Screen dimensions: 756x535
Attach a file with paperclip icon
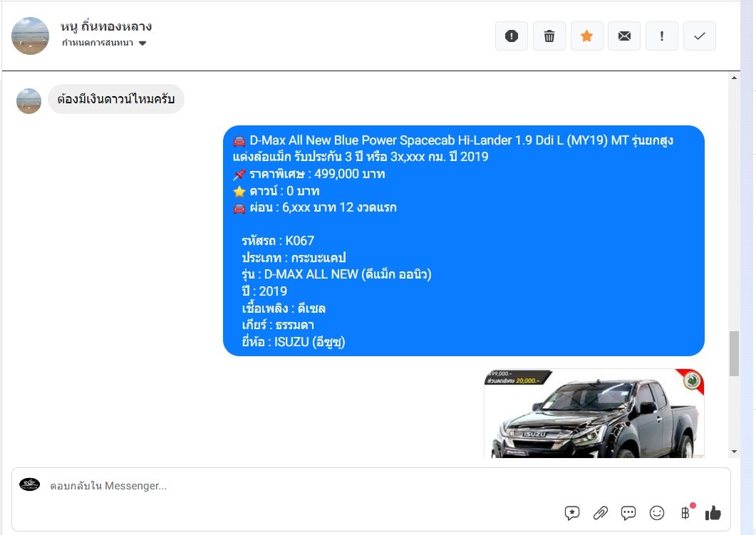pos(600,513)
